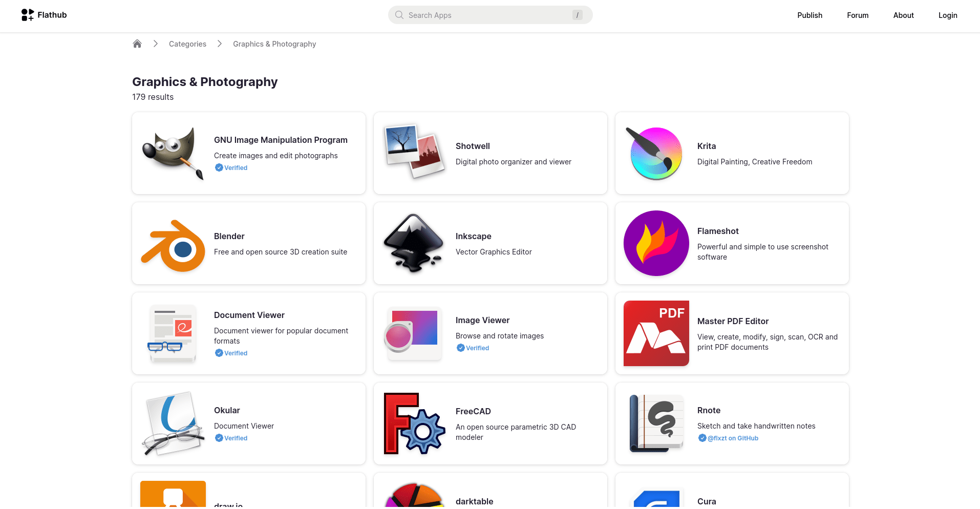Click the @flxzt on GitHub label
Viewport: 980px width, 509px height.
(733, 438)
